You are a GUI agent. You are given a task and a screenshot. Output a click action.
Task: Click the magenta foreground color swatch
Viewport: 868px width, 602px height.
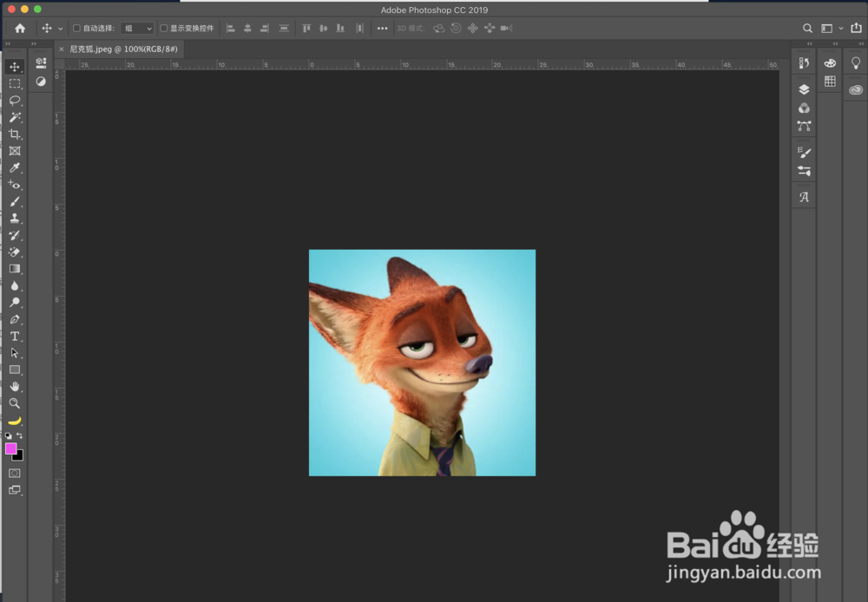coord(10,448)
